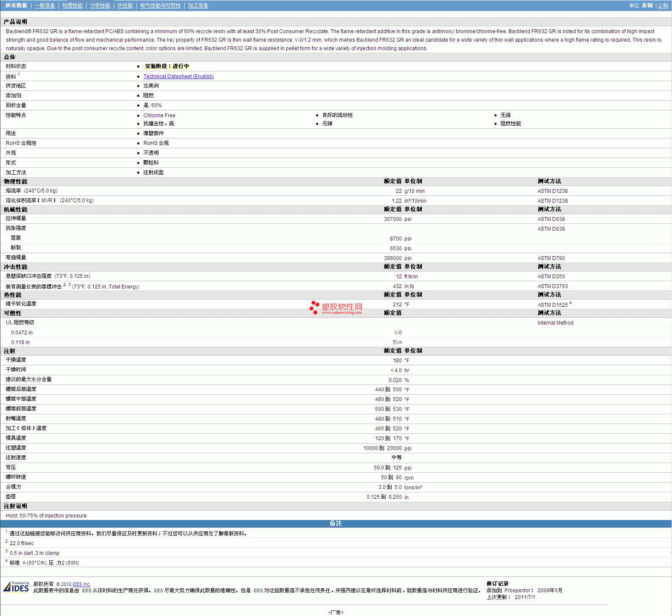Click the 北美洲 availability value
672x616 pixels.
pos(151,86)
